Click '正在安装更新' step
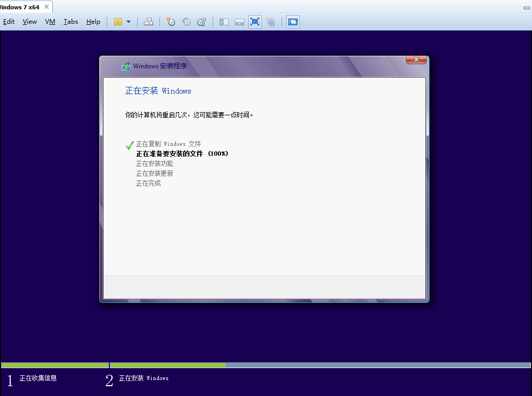Screen dimensions: 532x396 pos(154,173)
